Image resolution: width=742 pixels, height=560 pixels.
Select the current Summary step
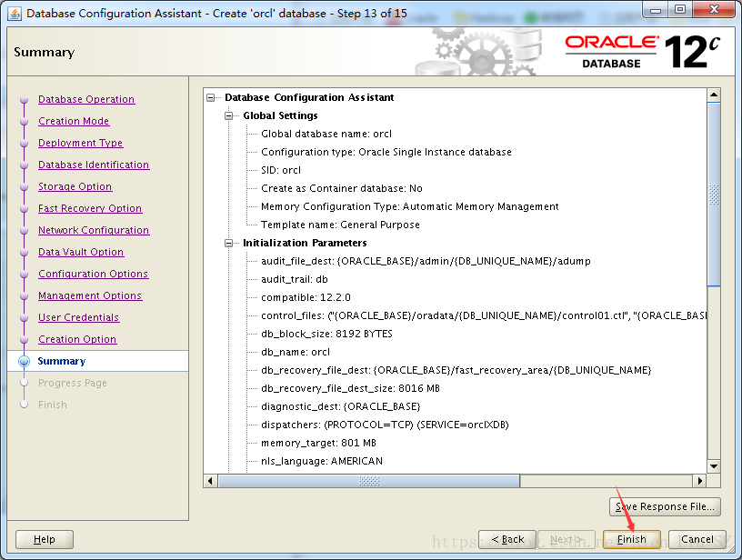click(62, 361)
